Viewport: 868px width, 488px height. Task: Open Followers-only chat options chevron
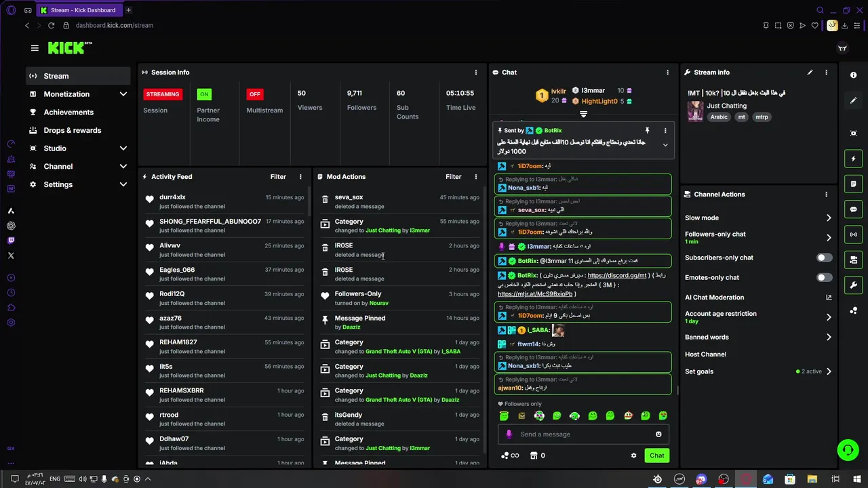pos(828,238)
